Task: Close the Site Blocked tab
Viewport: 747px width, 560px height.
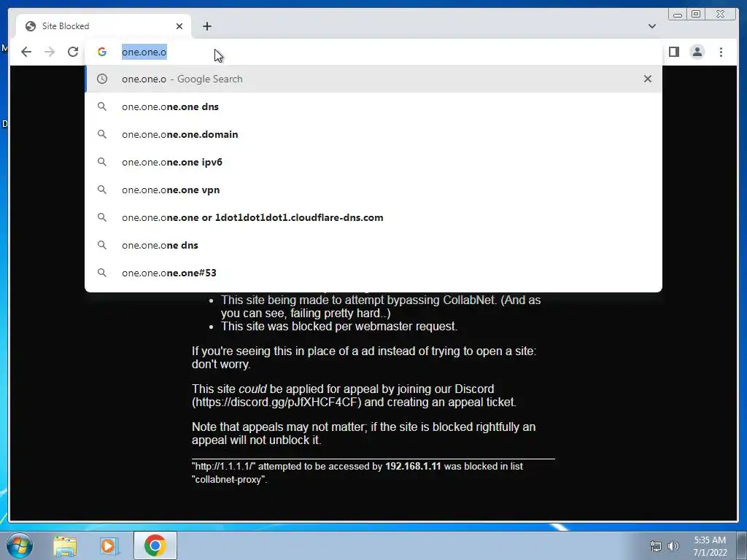Action: tap(179, 26)
